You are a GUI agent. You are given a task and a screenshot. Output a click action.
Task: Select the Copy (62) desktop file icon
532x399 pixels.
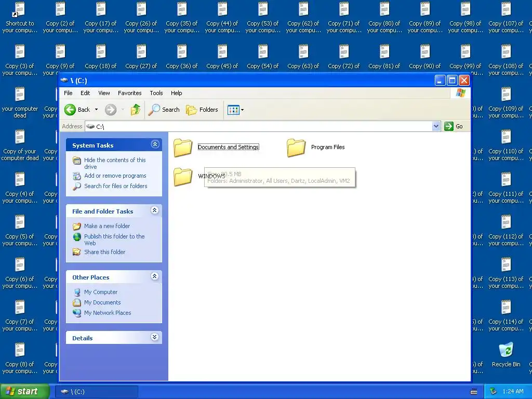[303, 9]
